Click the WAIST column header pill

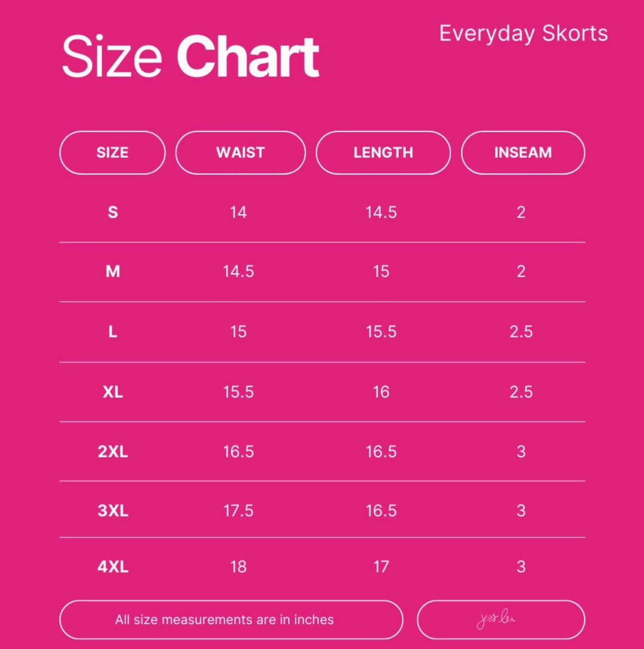pos(241,153)
